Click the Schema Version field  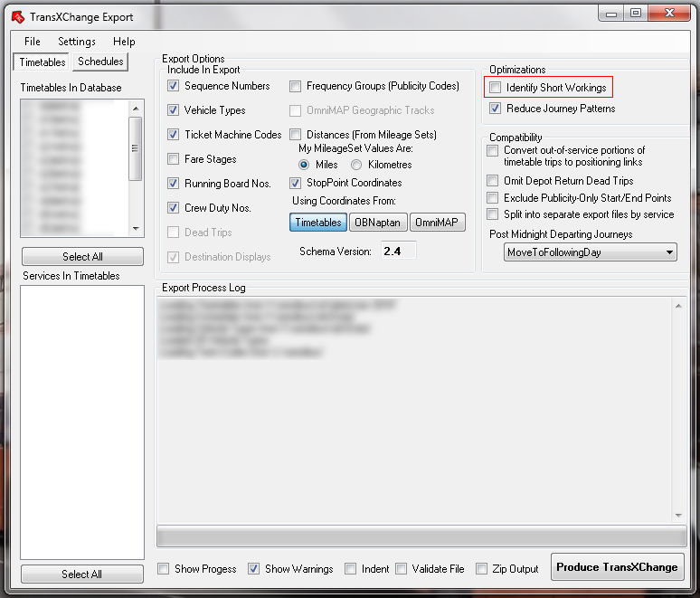tap(398, 251)
